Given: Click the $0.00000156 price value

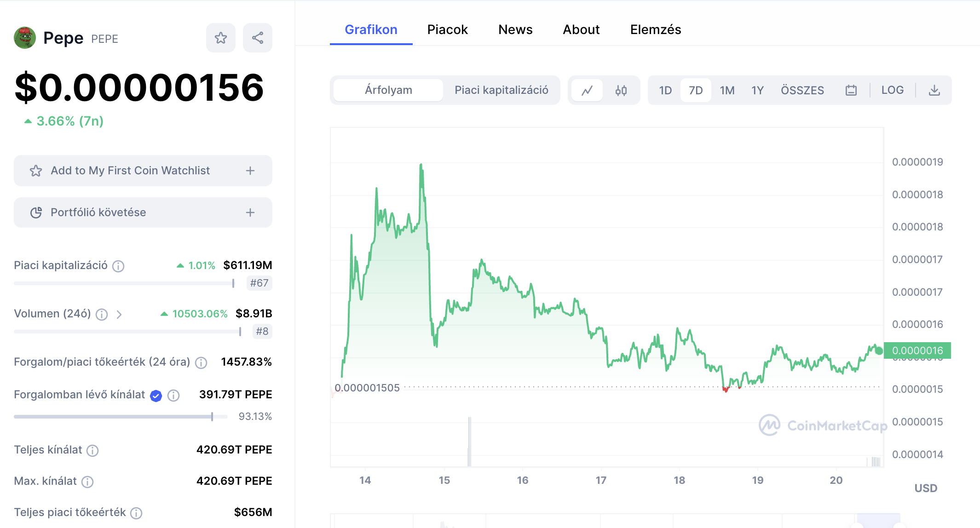Looking at the screenshot, I should pos(139,87).
